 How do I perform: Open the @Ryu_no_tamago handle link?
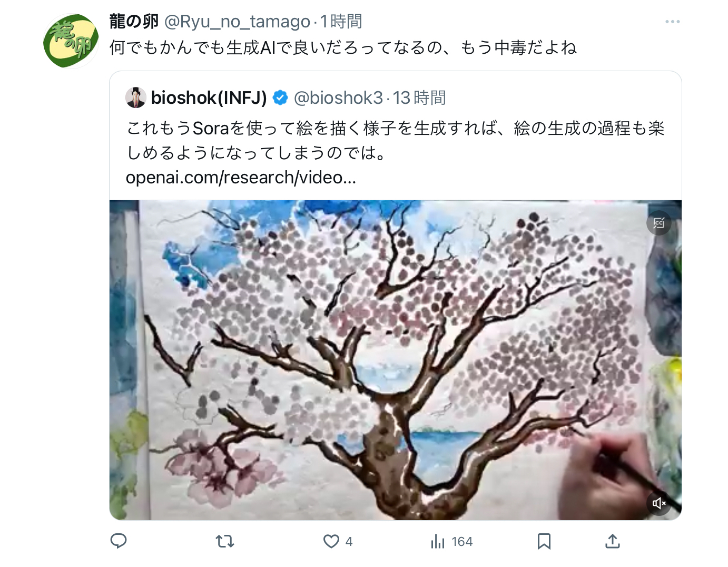coord(237,22)
